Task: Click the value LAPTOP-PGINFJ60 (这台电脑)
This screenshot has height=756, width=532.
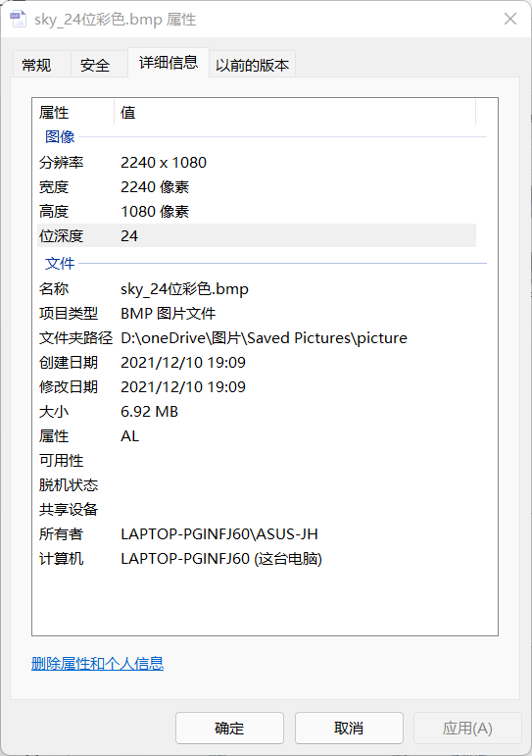Action: click(221, 559)
